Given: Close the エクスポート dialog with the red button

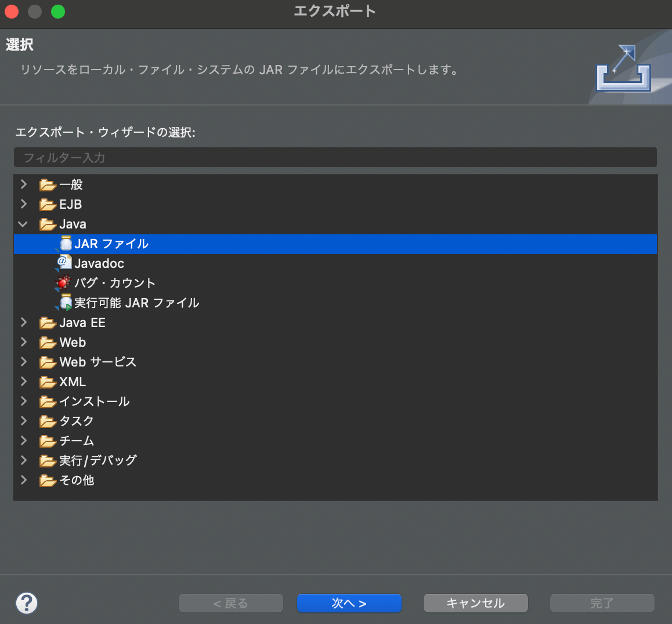Looking at the screenshot, I should tap(12, 12).
